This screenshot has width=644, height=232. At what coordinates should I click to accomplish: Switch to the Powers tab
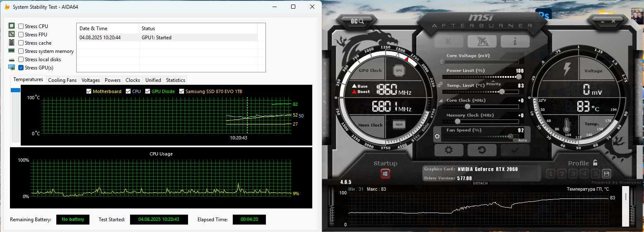pyautogui.click(x=113, y=80)
